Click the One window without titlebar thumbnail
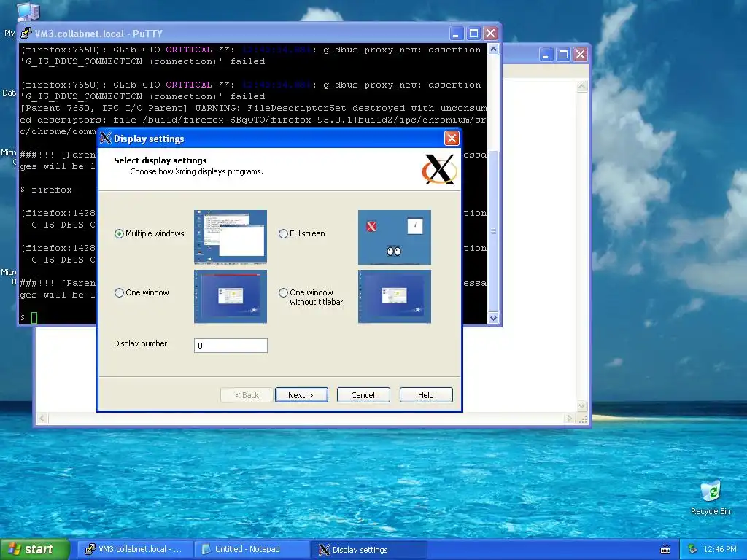The height and width of the screenshot is (560, 747). (x=395, y=297)
